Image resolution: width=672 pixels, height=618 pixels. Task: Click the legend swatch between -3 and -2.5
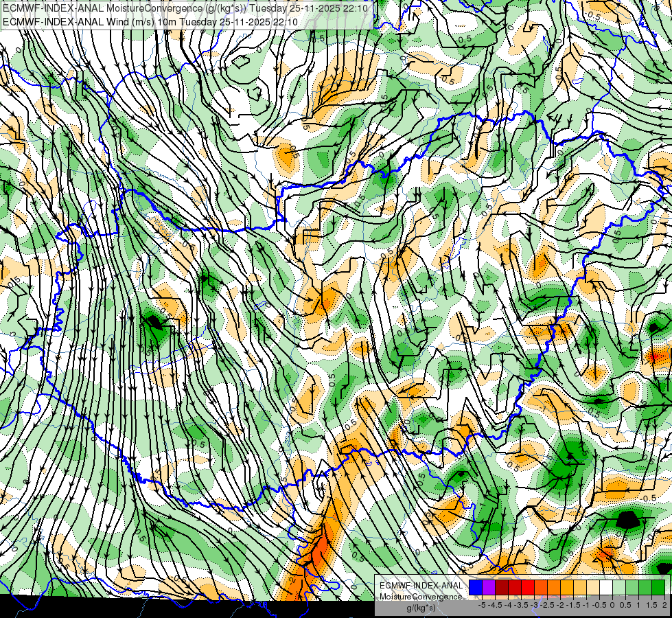[x=541, y=587]
